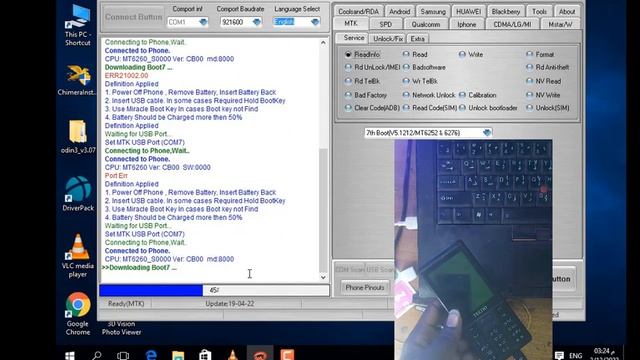Switch to the Samsung tab
This screenshot has width=640, height=360.
point(433,11)
